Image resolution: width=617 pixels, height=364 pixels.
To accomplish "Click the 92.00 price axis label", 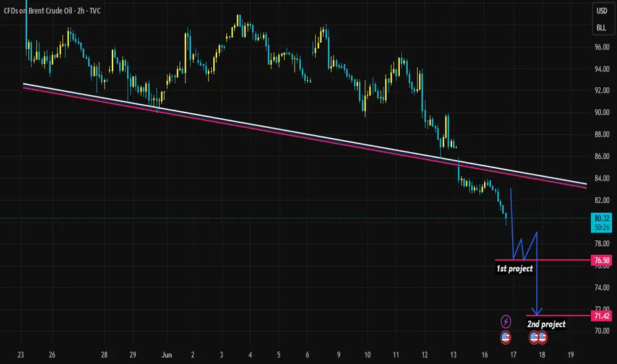I will tap(602, 91).
